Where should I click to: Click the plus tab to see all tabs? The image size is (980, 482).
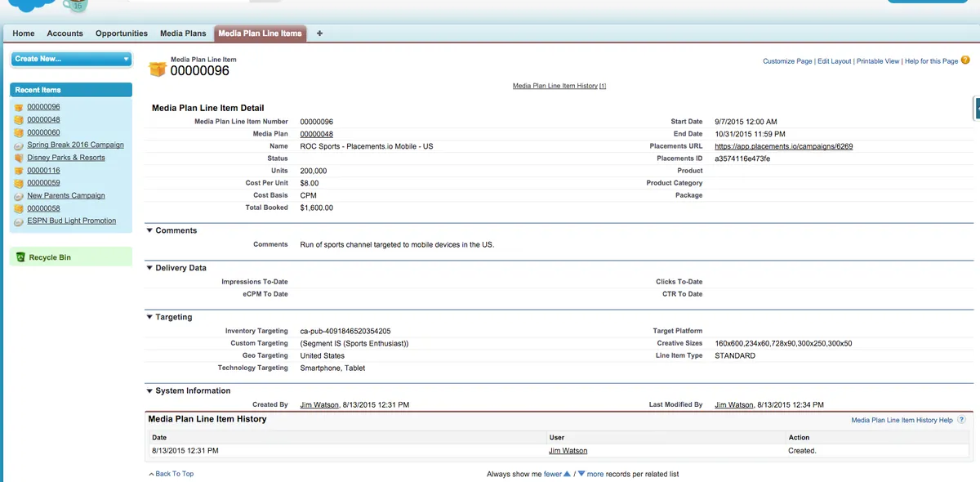[x=319, y=33]
